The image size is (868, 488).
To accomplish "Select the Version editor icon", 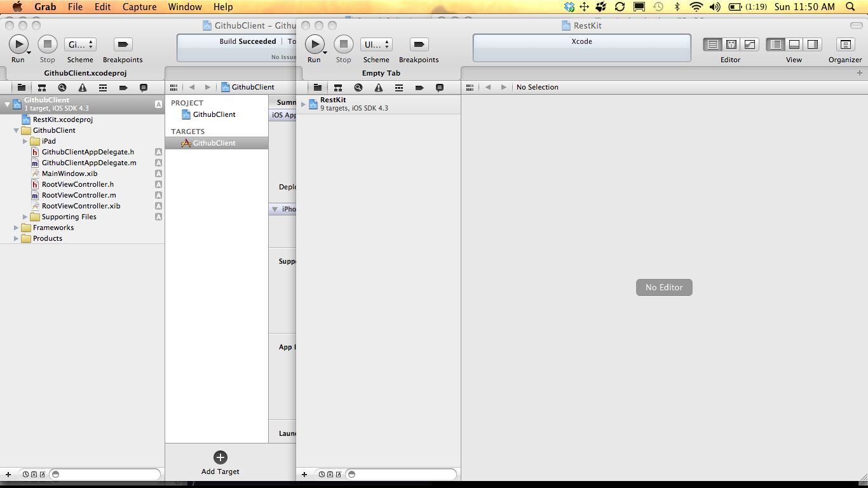I will point(749,44).
